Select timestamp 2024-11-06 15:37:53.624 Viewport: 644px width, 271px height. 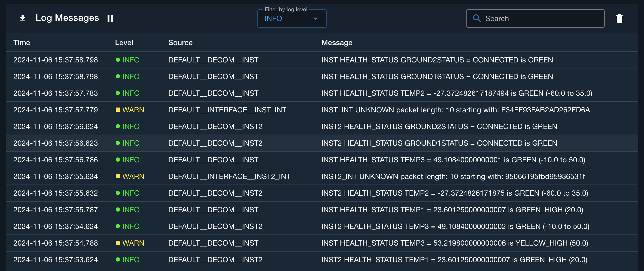tap(55, 259)
